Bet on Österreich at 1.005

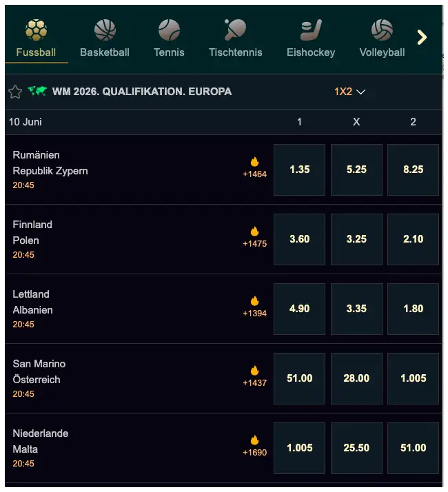pos(413,379)
